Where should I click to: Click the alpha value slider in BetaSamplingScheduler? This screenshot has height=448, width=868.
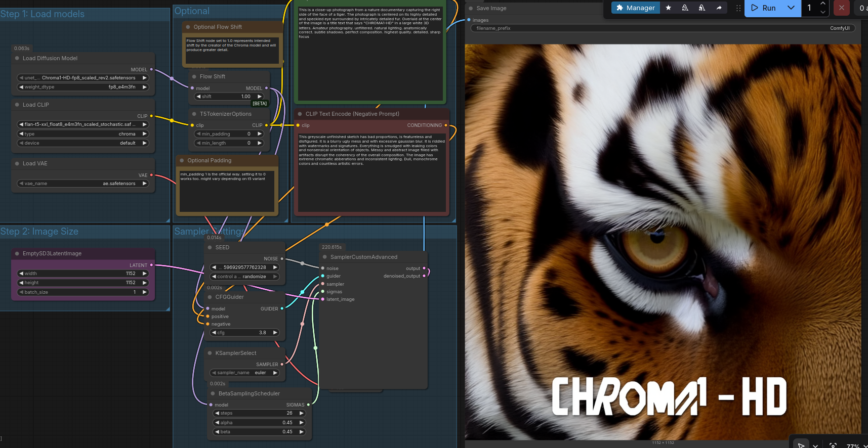[259, 423]
